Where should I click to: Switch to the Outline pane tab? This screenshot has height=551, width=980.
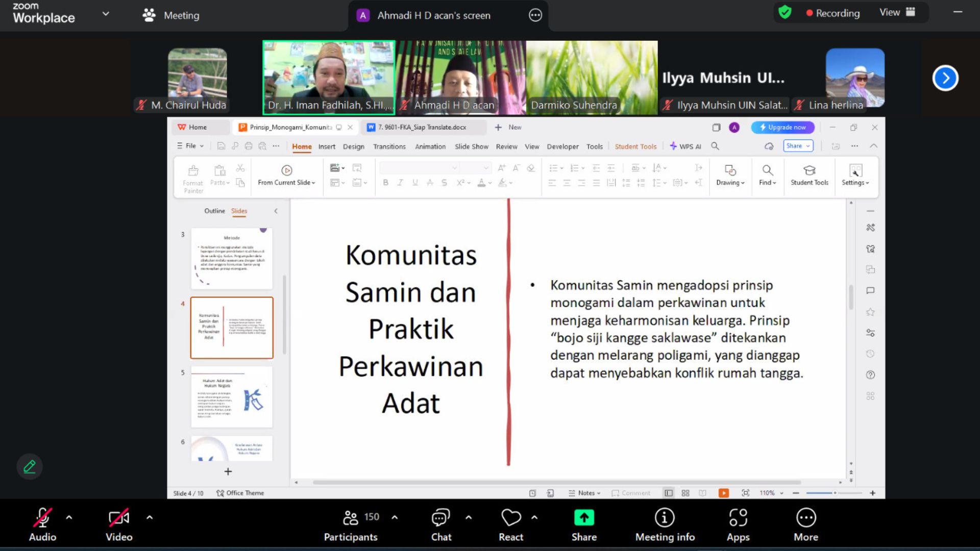(214, 211)
